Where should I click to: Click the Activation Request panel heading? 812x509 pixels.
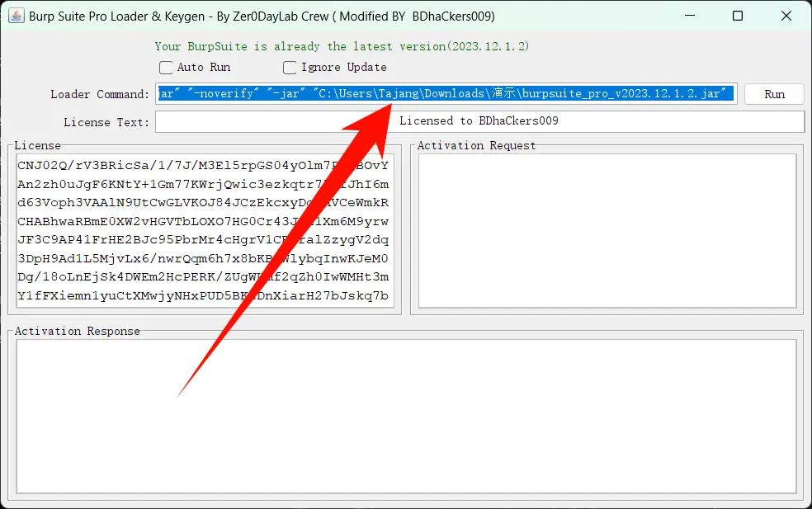(x=476, y=146)
